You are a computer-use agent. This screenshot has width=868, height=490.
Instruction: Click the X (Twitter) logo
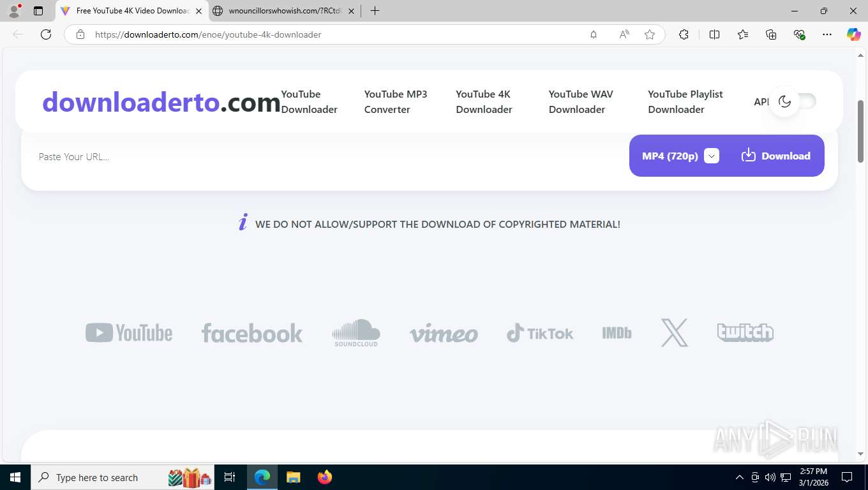[x=675, y=333]
